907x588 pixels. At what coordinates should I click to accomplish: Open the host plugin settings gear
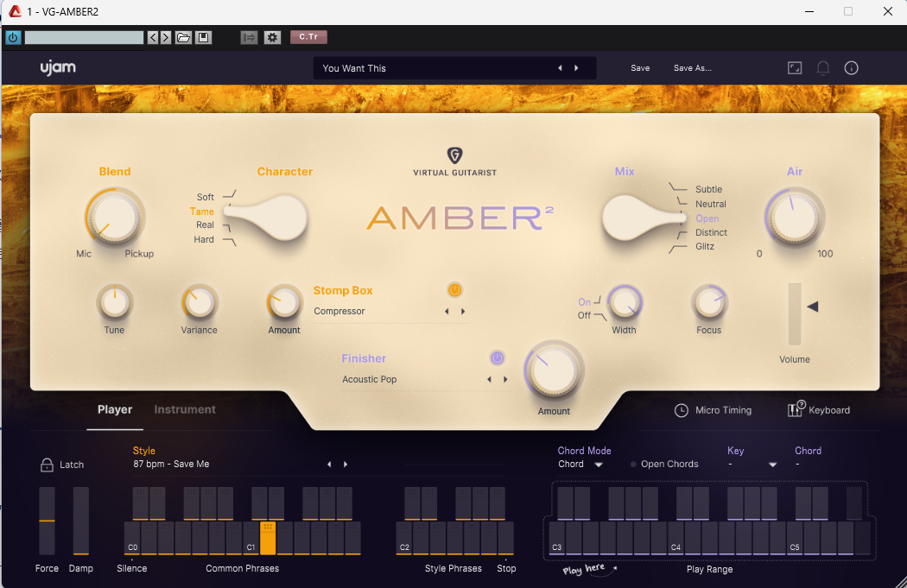pyautogui.click(x=272, y=38)
